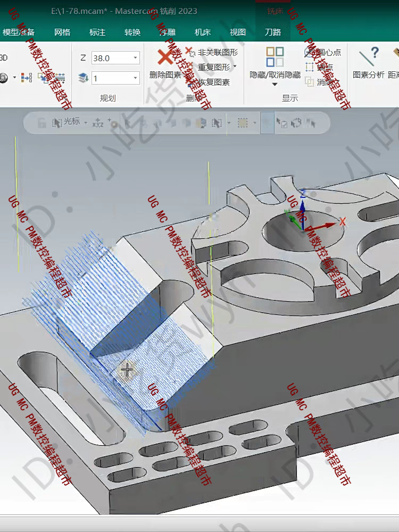399x532 pixels.
Task: Click the lock icon in selection bar
Action: (41, 123)
